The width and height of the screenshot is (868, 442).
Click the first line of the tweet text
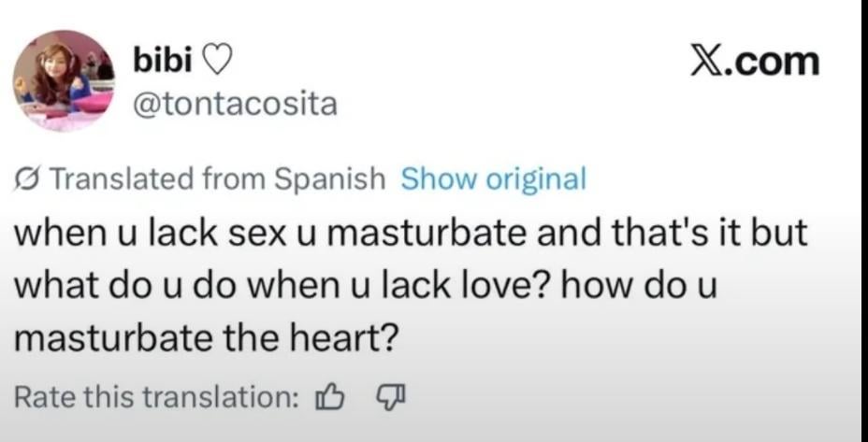click(x=409, y=233)
